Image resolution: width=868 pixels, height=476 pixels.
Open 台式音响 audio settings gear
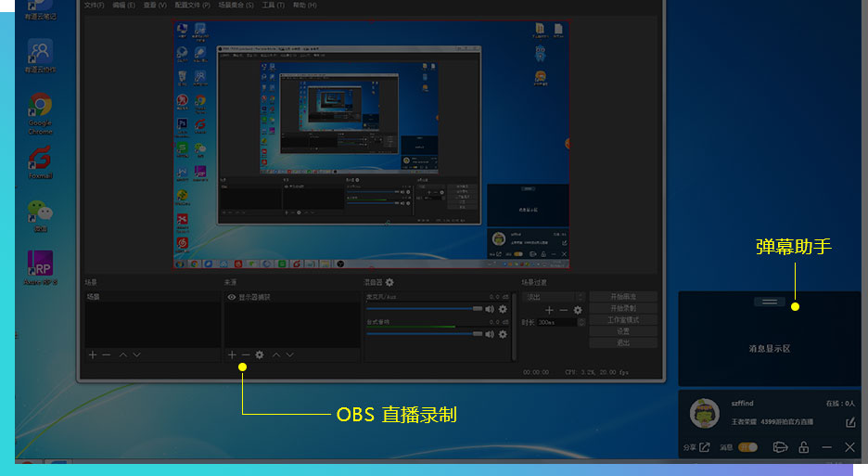(x=503, y=334)
